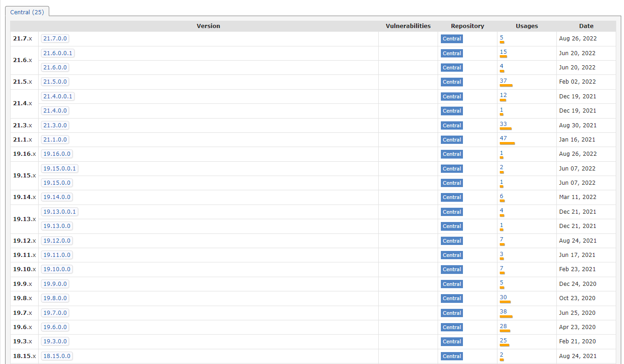Select the date Dec 24, 2020
The height and width of the screenshot is (364, 624).
(578, 284)
